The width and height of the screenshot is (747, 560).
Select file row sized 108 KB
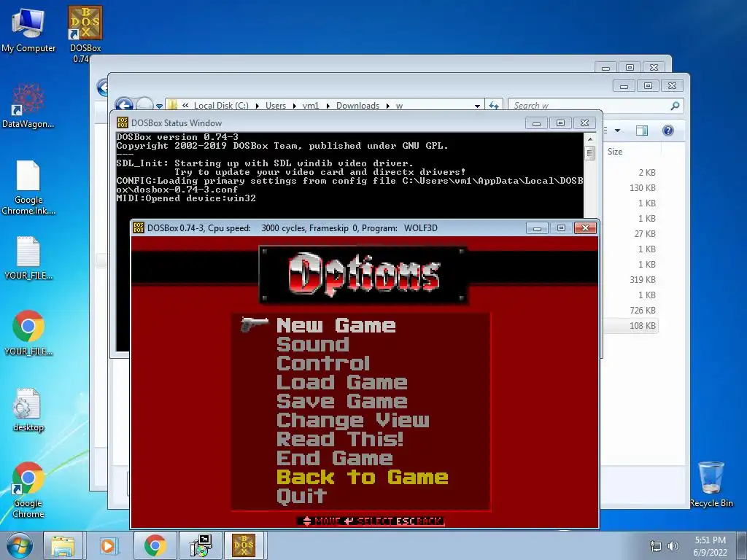pos(631,326)
